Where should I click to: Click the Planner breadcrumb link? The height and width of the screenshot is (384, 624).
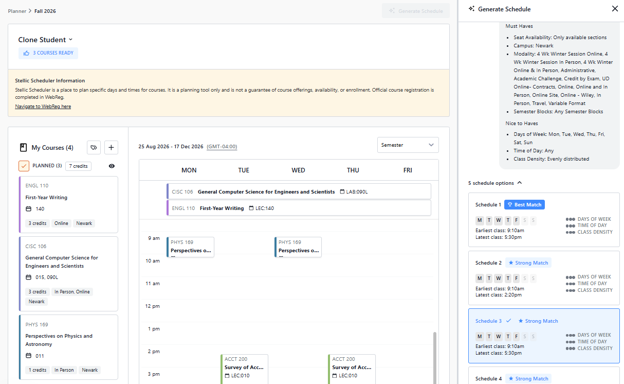coord(17,11)
